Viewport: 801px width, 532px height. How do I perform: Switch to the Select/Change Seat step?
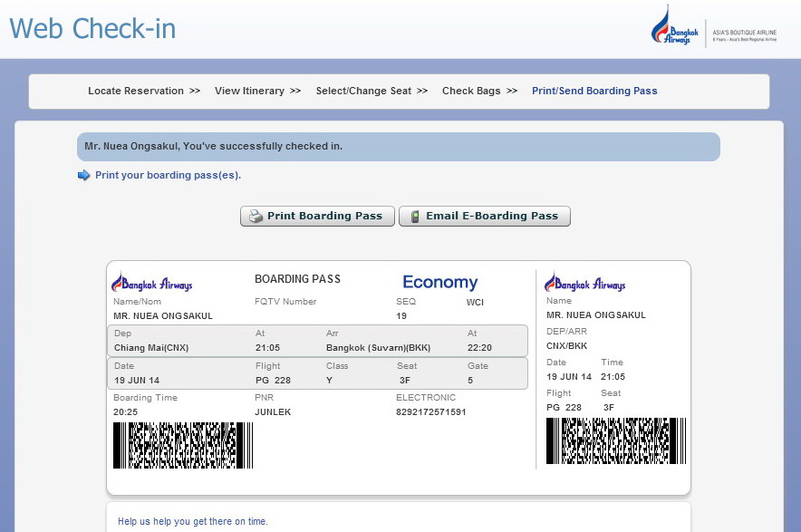click(x=363, y=91)
